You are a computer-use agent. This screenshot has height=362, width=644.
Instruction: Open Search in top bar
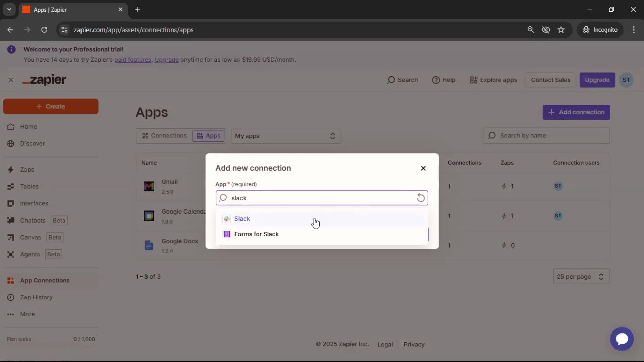(402, 80)
